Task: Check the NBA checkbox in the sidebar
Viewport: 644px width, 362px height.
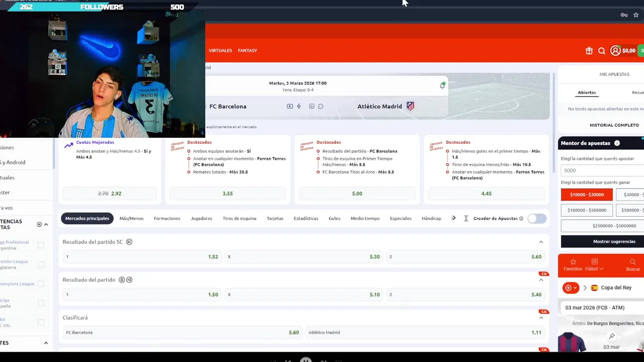Action: (x=41, y=322)
